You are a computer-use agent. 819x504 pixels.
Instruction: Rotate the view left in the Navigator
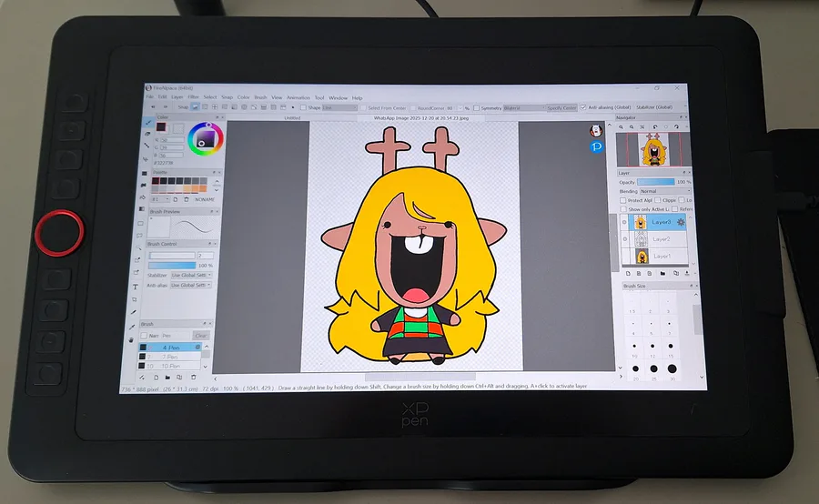coord(655,127)
